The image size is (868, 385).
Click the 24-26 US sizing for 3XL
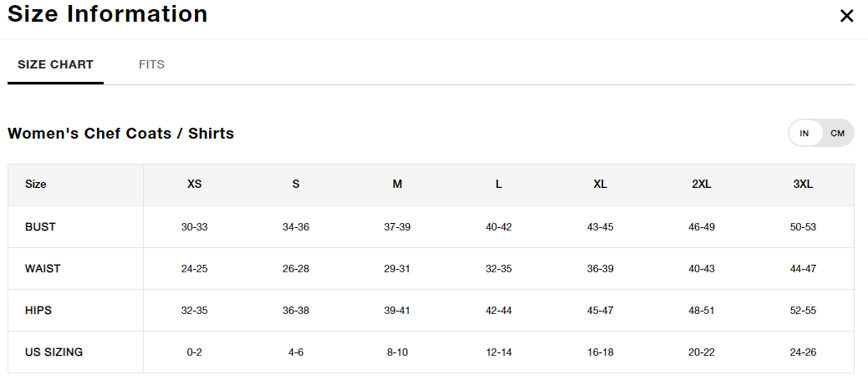[x=804, y=352]
